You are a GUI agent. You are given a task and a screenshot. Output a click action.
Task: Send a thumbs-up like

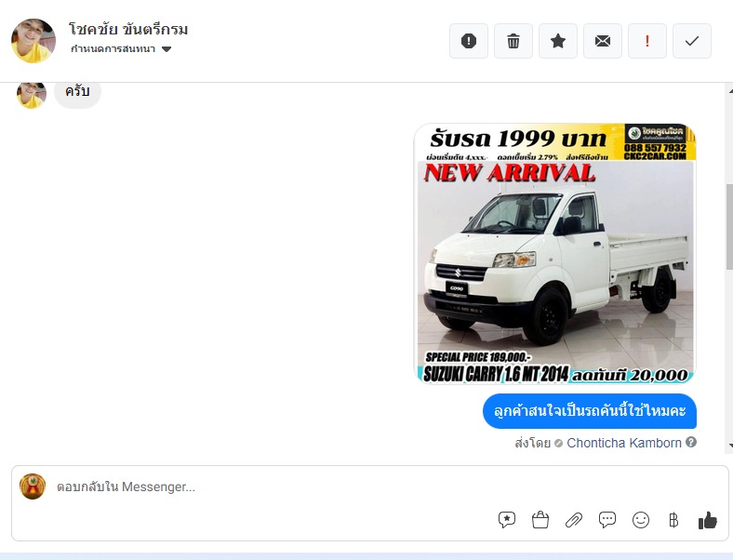tap(707, 520)
